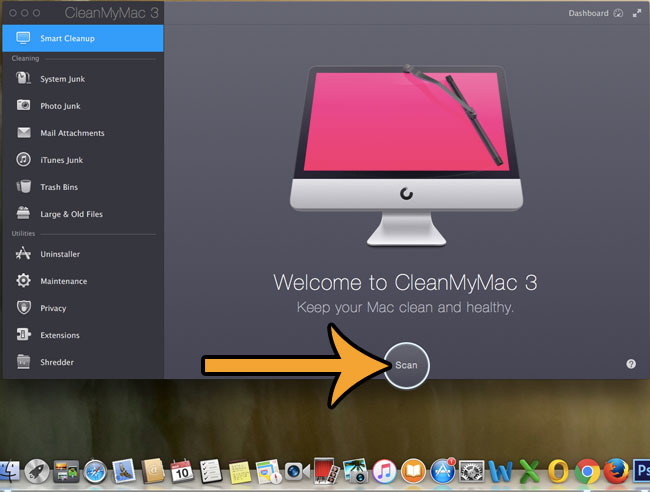Open iPhoto from the dock

355,471
